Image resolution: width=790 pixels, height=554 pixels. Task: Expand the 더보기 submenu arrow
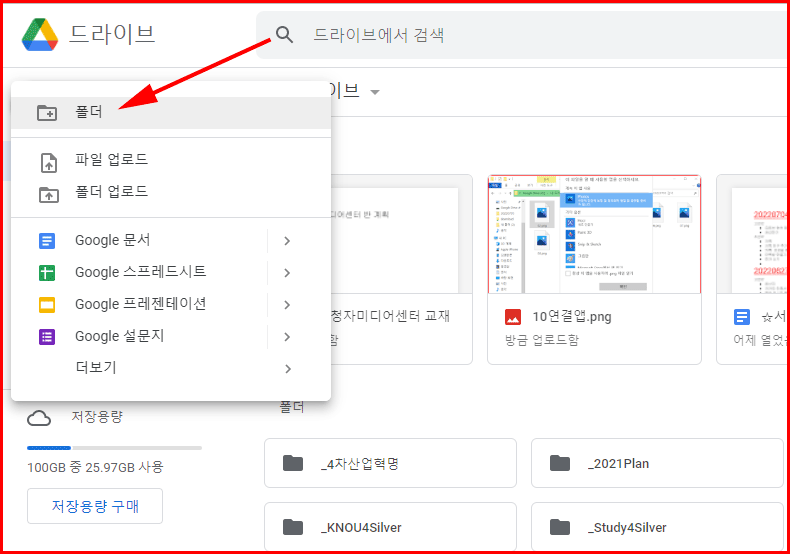pyautogui.click(x=287, y=369)
